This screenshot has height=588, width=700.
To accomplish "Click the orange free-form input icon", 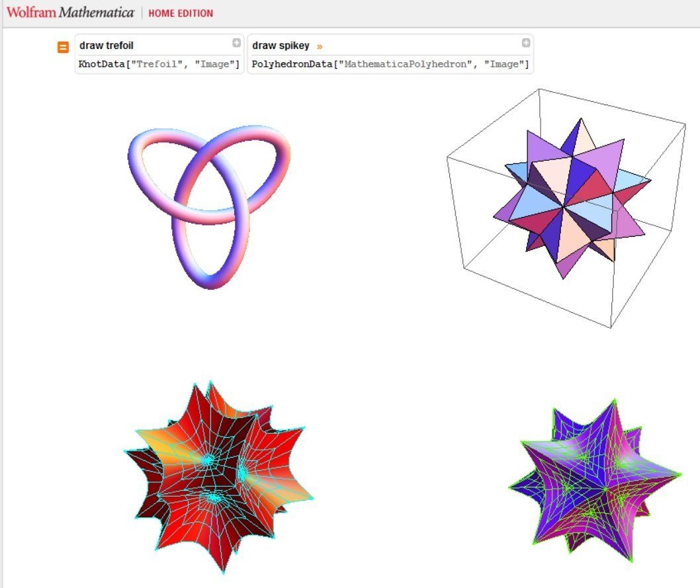I will 63,47.
